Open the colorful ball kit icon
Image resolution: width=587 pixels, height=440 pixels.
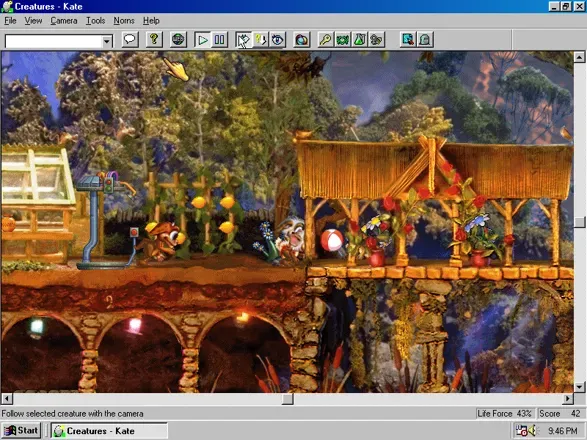[x=302, y=39]
